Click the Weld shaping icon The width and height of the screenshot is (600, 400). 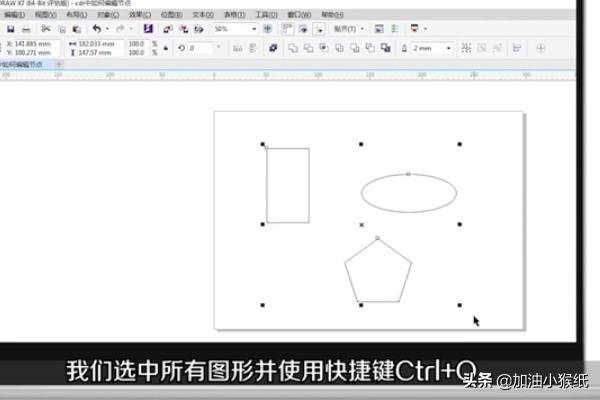click(x=293, y=48)
